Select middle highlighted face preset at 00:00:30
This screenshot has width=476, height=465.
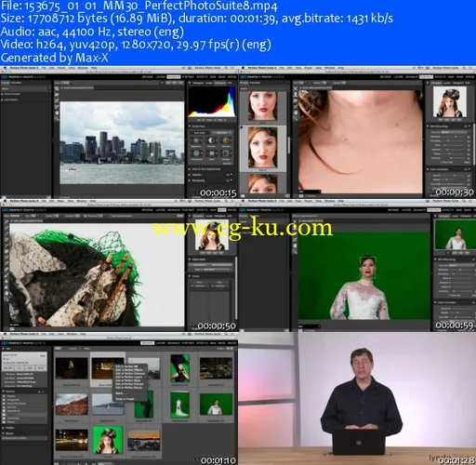click(x=262, y=148)
